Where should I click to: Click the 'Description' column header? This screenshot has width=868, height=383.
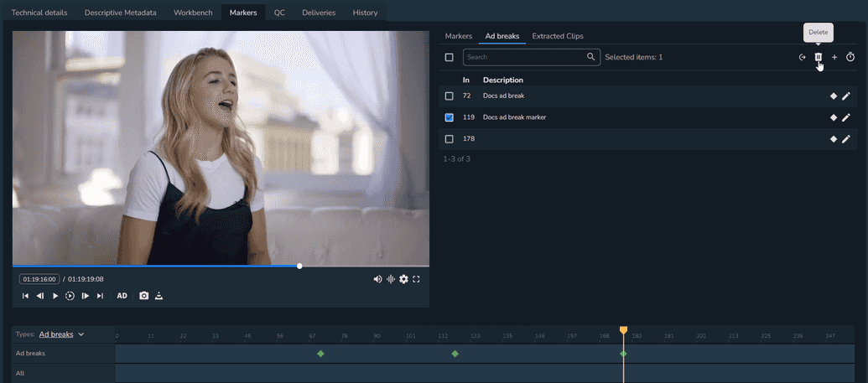[x=502, y=80]
